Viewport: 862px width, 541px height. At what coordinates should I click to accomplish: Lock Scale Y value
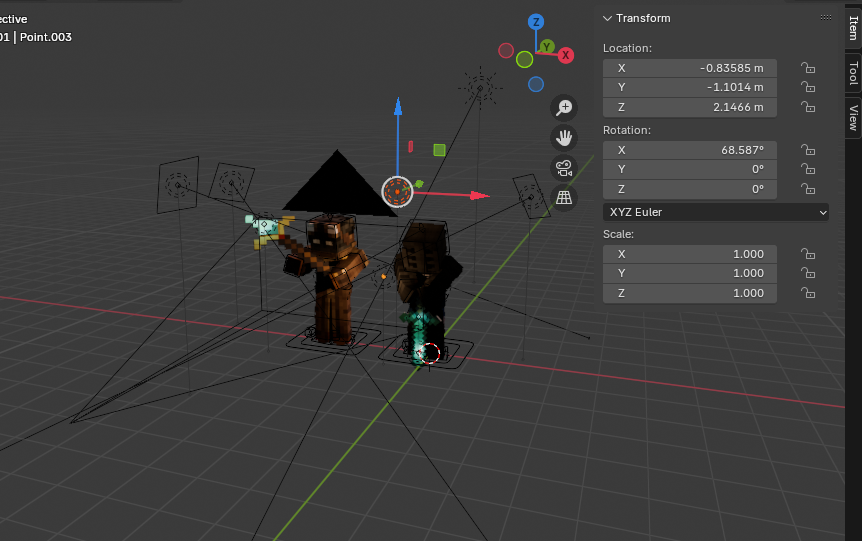(x=808, y=273)
